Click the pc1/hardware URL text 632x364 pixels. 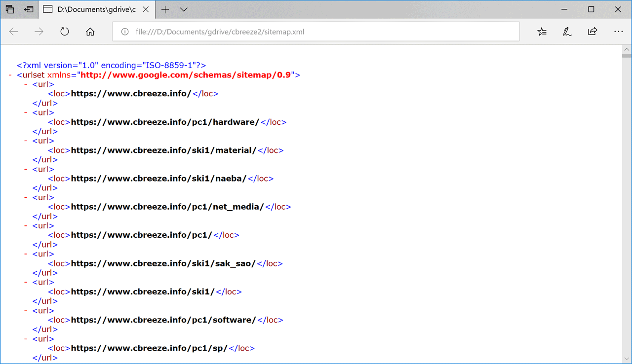pos(165,122)
